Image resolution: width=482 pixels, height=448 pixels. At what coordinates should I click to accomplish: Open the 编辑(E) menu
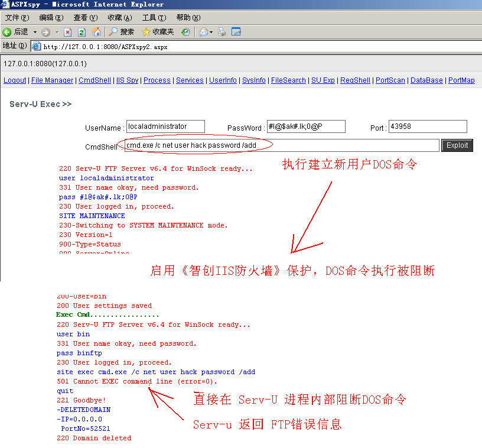point(51,18)
